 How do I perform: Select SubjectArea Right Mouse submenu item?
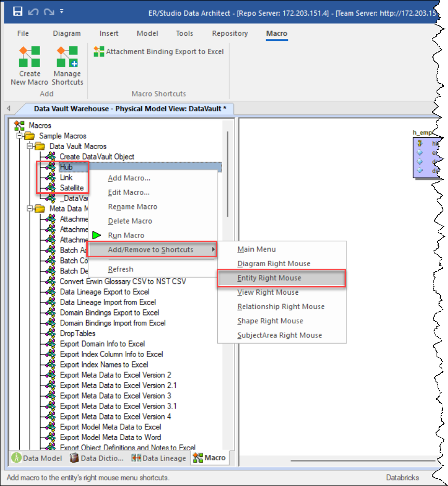280,335
